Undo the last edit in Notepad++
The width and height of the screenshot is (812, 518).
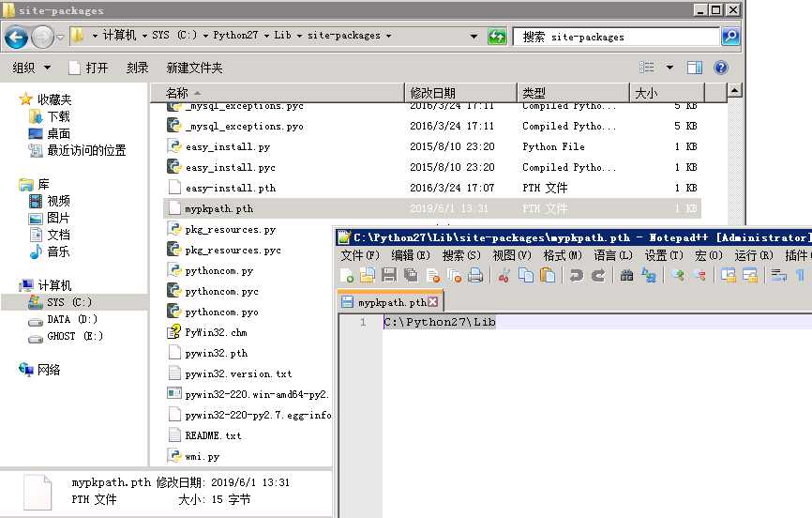[576, 275]
